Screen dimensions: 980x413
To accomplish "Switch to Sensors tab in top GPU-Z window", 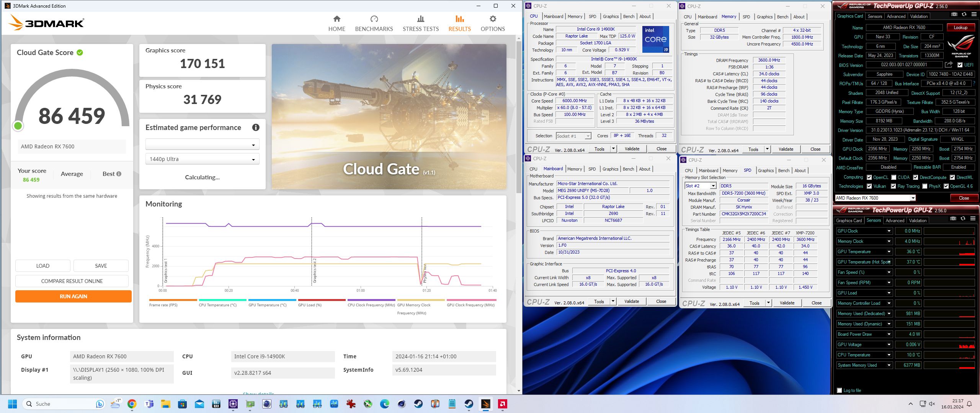I will pos(875,16).
